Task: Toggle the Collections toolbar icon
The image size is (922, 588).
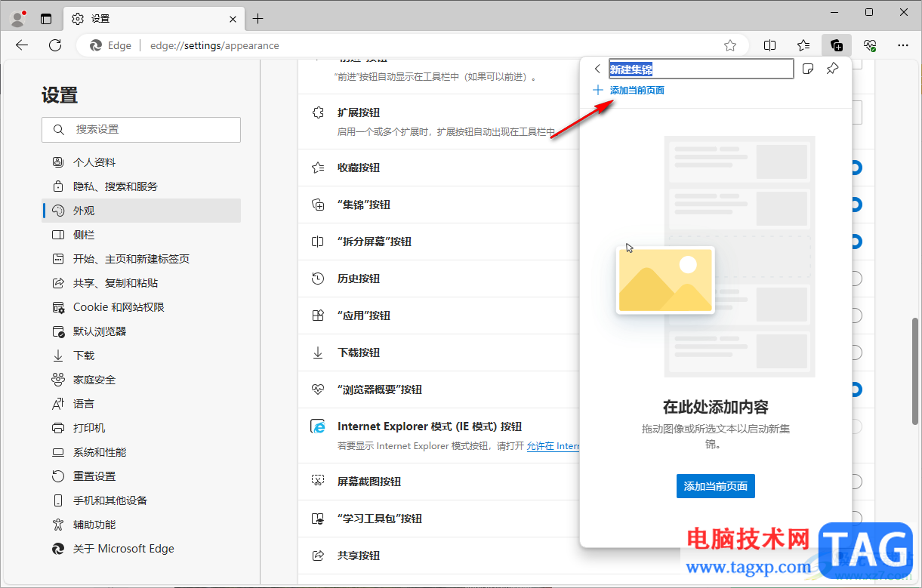Action: point(837,45)
